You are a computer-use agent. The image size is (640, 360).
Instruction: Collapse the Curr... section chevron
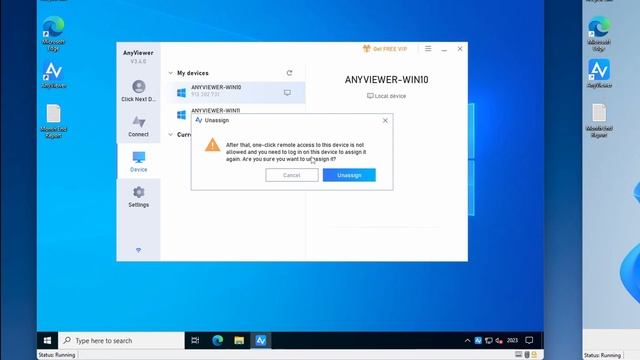(171, 135)
